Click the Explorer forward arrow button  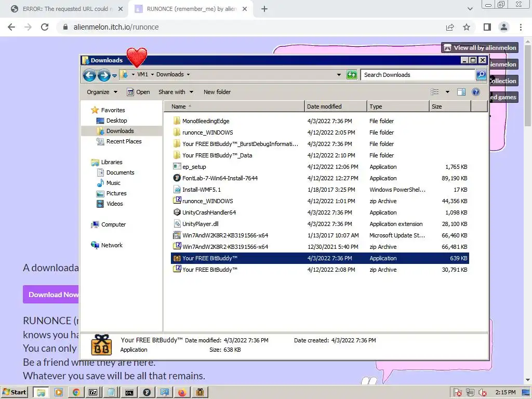pos(104,75)
